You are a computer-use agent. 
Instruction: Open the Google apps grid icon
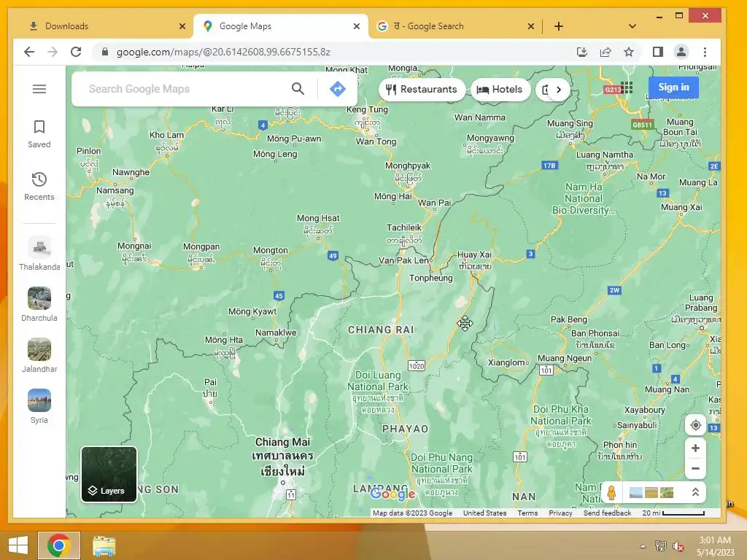(627, 87)
